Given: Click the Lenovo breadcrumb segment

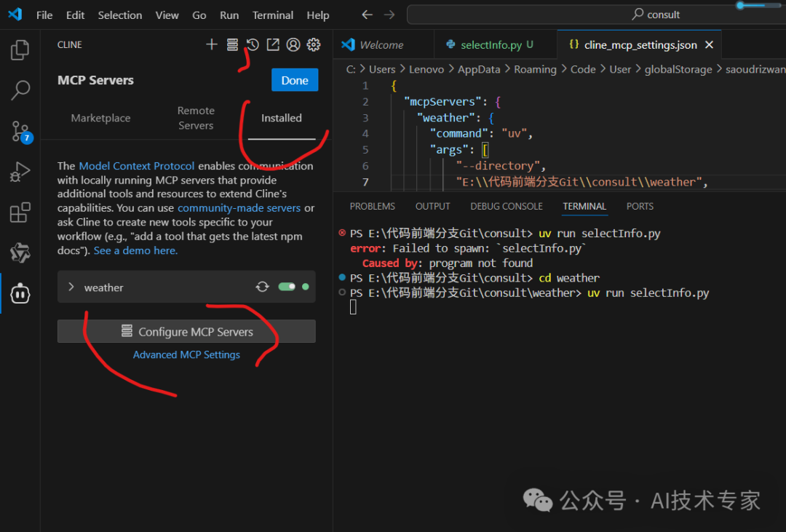Looking at the screenshot, I should (426, 69).
